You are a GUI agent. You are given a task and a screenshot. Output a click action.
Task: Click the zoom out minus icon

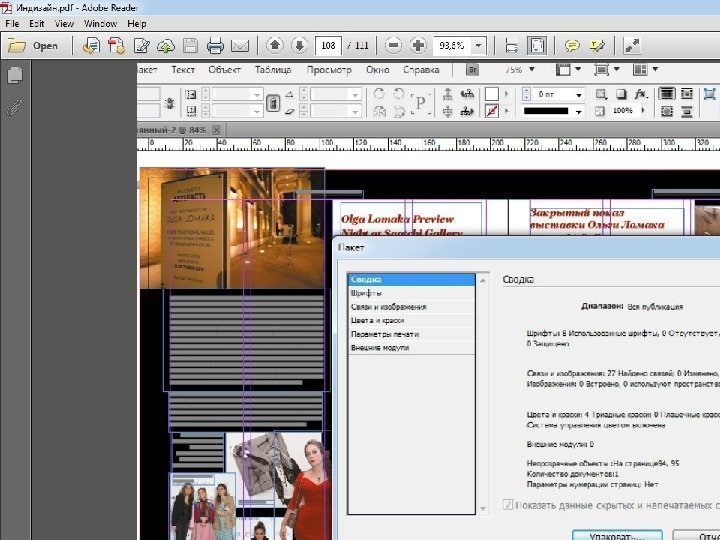pyautogui.click(x=393, y=46)
